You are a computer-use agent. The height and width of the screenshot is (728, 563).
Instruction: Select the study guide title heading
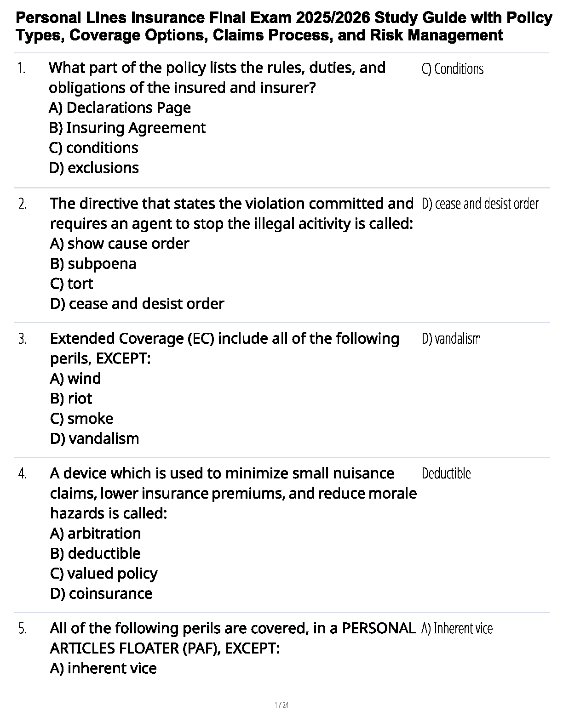[x=284, y=26]
